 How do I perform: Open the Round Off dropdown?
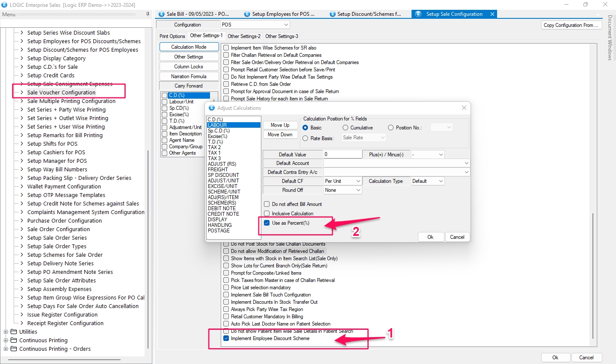pos(358,190)
